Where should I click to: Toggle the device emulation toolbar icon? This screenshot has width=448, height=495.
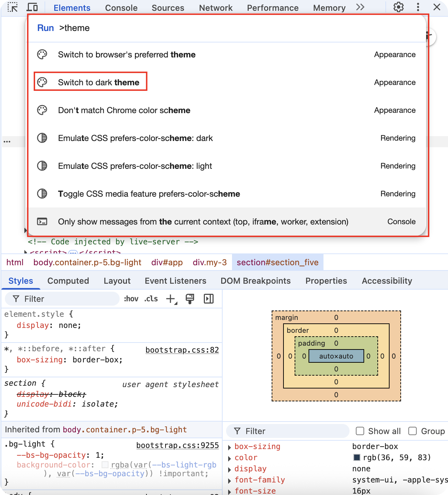[32, 7]
